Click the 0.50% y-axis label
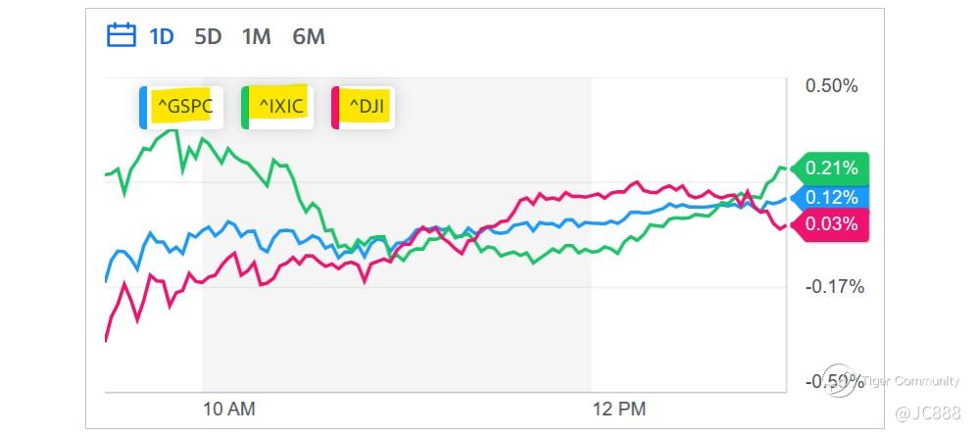The width and height of the screenshot is (980, 436). coord(831,86)
